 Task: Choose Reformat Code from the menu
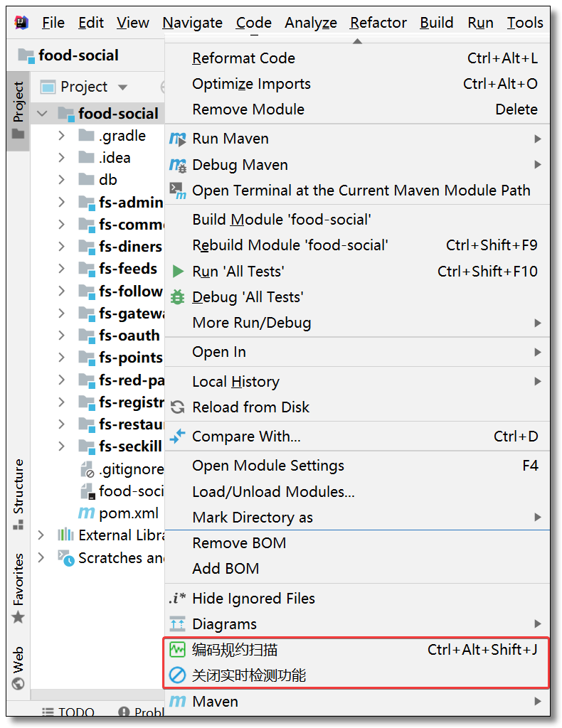tap(357, 58)
